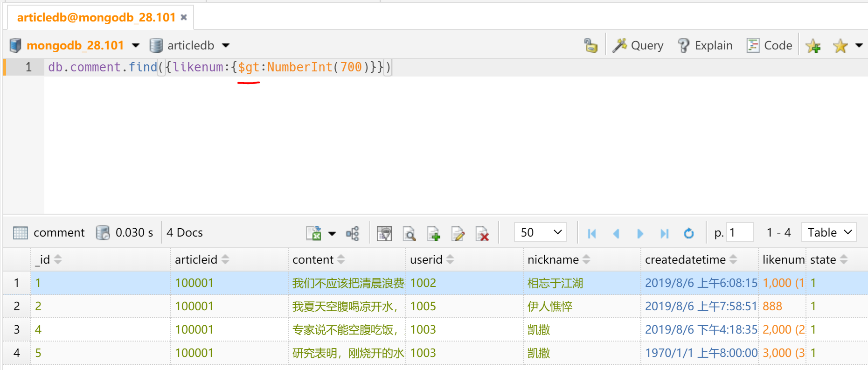Screen dimensions: 868x370
Task: Click the export-to-spreadsheet icon
Action: pos(313,233)
